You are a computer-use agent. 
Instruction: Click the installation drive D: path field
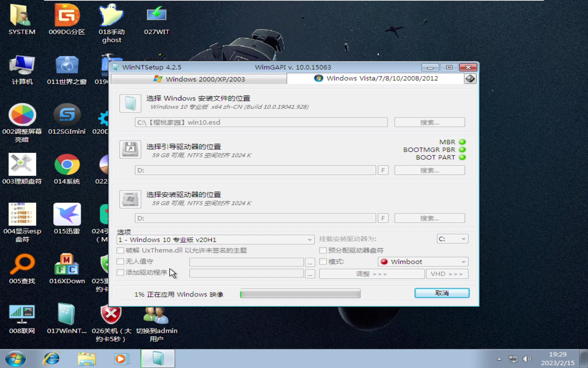(255, 218)
